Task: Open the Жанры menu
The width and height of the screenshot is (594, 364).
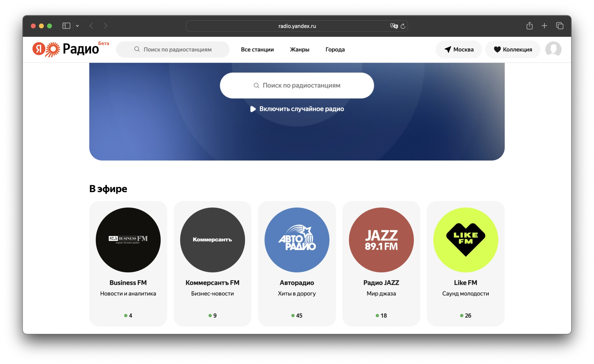Action: 300,50
